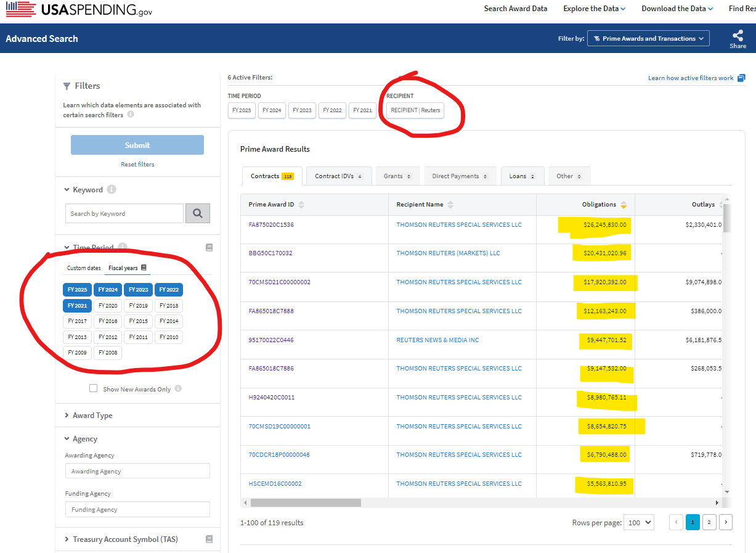Go to next results page arrow
The height and width of the screenshot is (553, 756).
pos(726,522)
